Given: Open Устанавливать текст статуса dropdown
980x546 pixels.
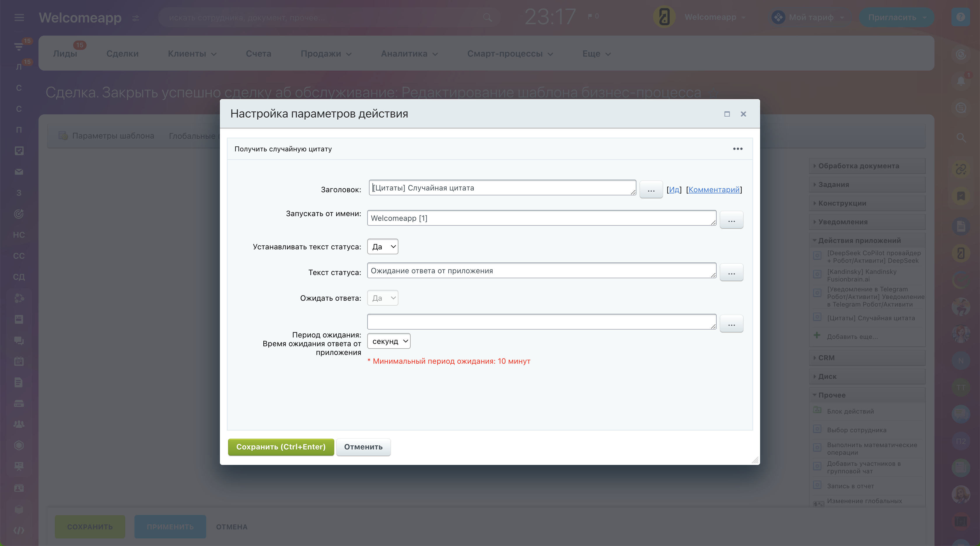Looking at the screenshot, I should click(382, 246).
